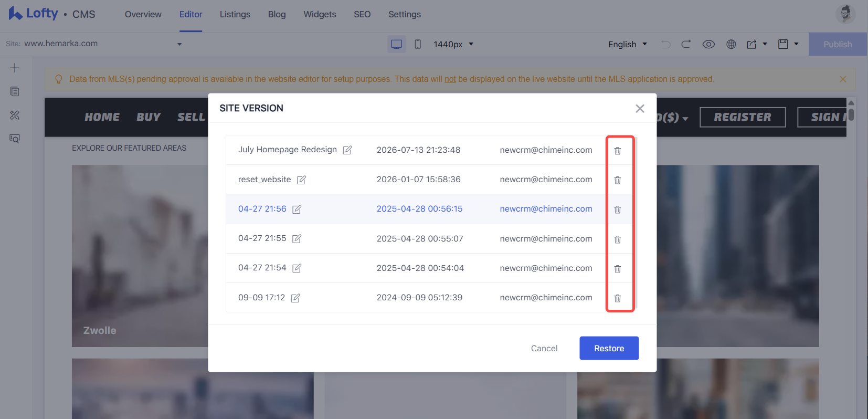Click the add element plus icon

tap(15, 68)
